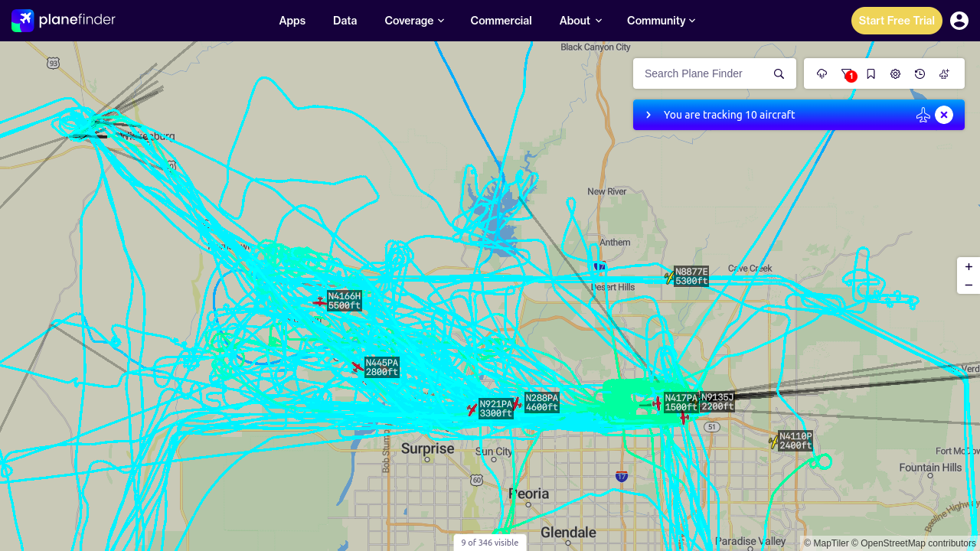The height and width of the screenshot is (551, 980).
Task: Open map settings gear icon
Action: (896, 73)
